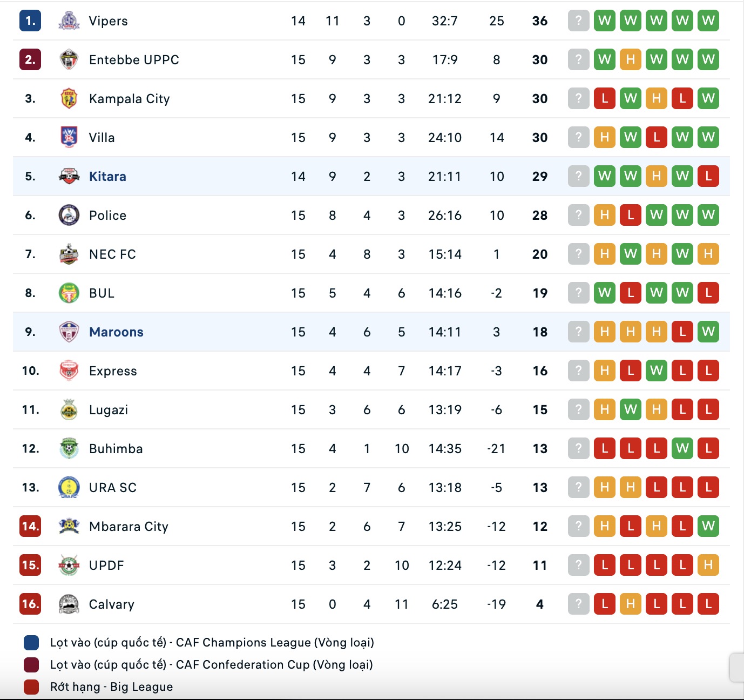The image size is (744, 700).
Task: Click the Villa team name
Action: [102, 138]
